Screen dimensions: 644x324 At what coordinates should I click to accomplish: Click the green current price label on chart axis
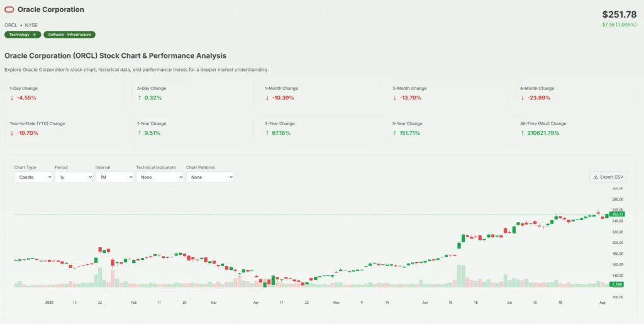[616, 215]
